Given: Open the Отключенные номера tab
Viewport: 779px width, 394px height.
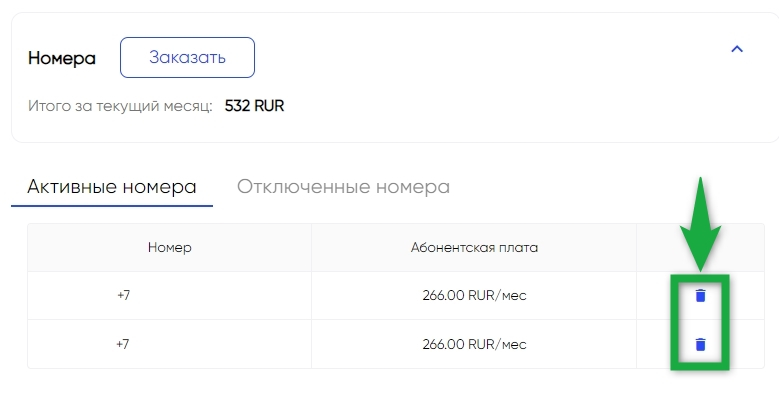Looking at the screenshot, I should pyautogui.click(x=343, y=187).
